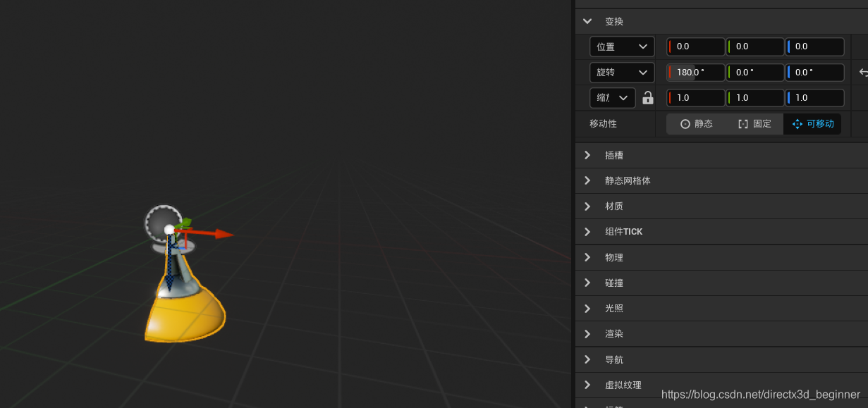The image size is (868, 408).
Task: Click the 移动性 mobility label
Action: 603,124
